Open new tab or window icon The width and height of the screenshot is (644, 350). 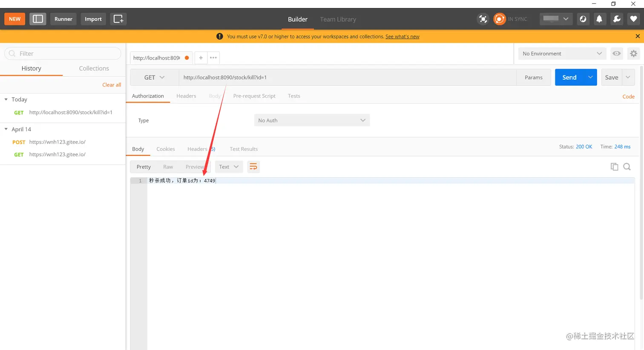[x=118, y=19]
